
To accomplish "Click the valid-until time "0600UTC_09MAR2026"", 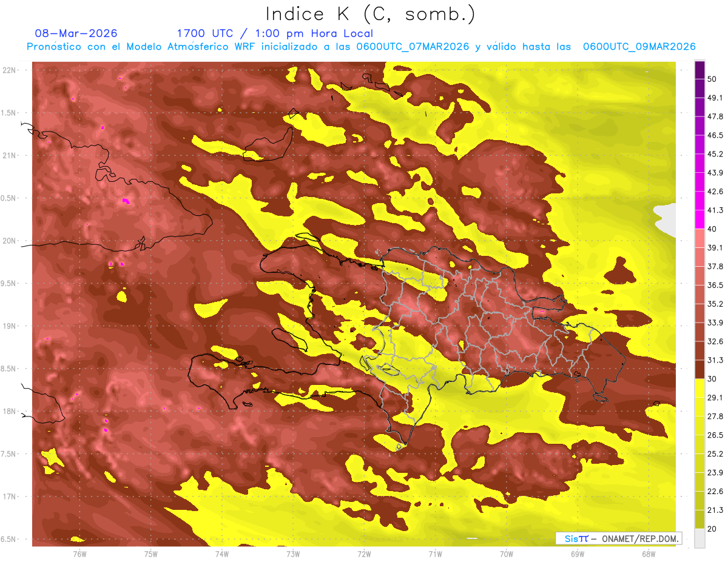I will coord(639,47).
